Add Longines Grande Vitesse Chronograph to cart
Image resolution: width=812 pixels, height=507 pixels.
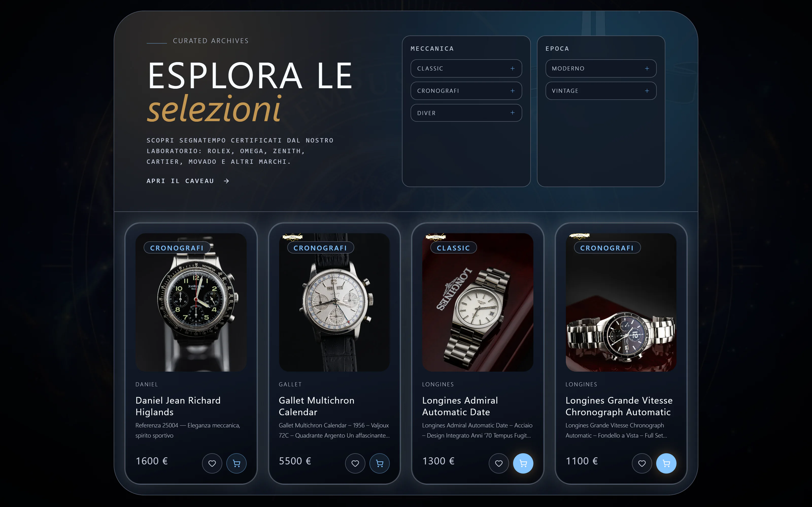pyautogui.click(x=666, y=463)
